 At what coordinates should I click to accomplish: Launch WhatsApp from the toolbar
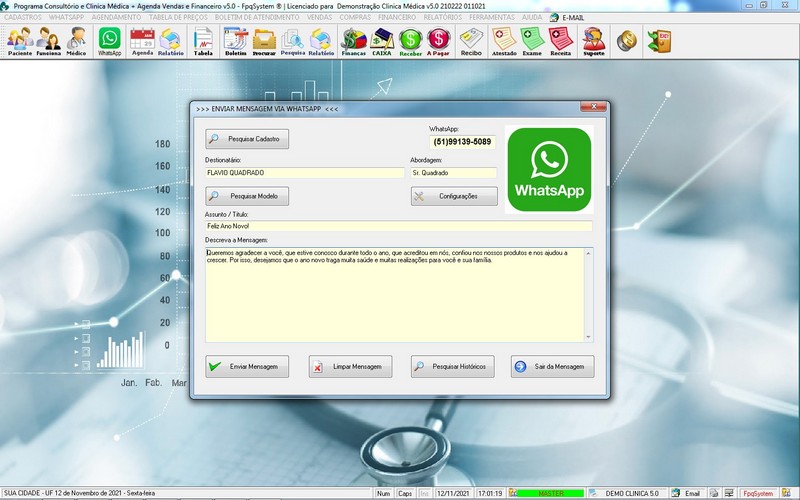[110, 41]
